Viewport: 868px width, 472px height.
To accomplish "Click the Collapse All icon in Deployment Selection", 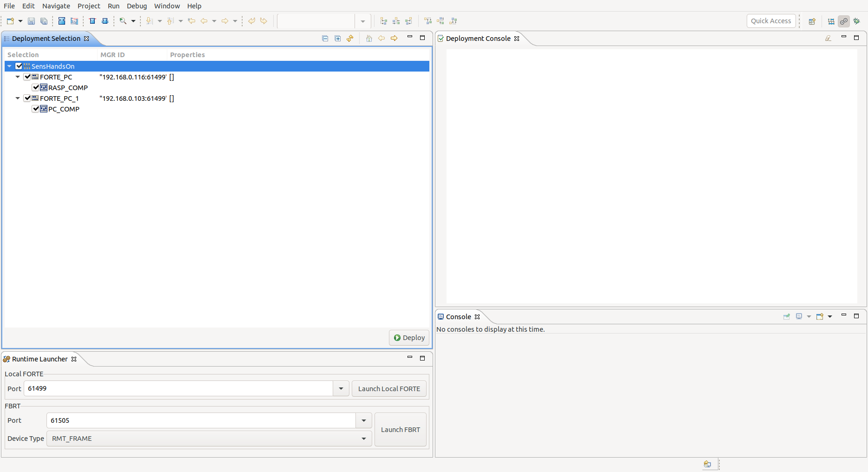I will pyautogui.click(x=325, y=39).
